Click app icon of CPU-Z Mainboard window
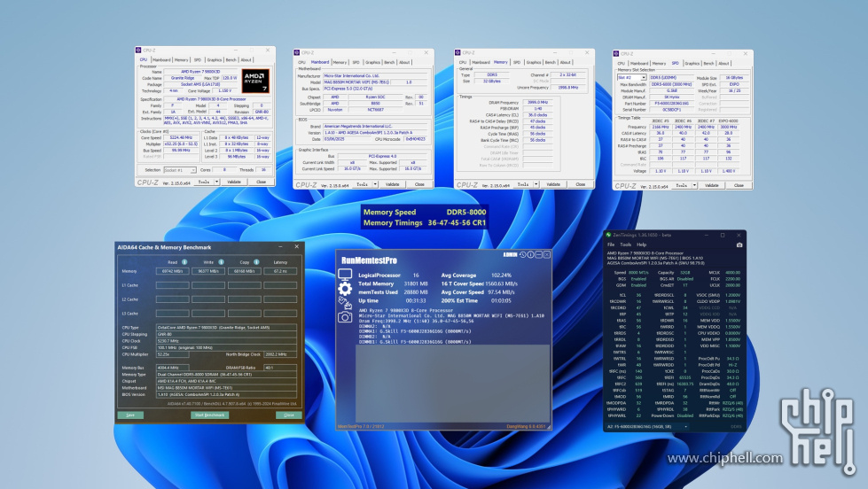 coord(297,52)
